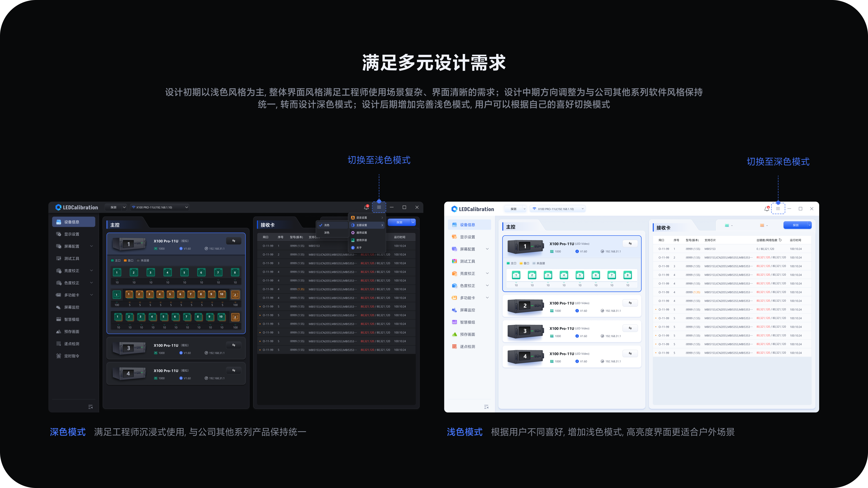Viewport: 868px width, 488px height.
Task: Click swap icon on device 3 in dark window
Action: point(234,345)
